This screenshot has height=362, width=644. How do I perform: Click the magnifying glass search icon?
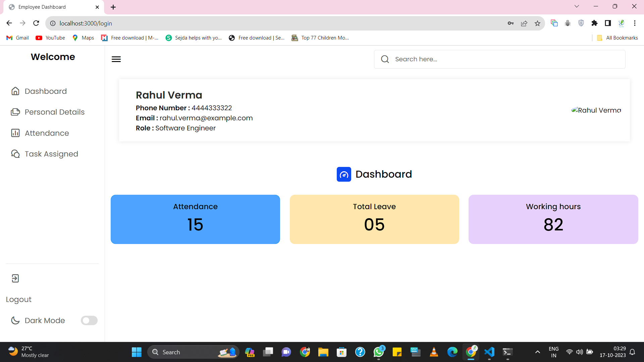385,59
